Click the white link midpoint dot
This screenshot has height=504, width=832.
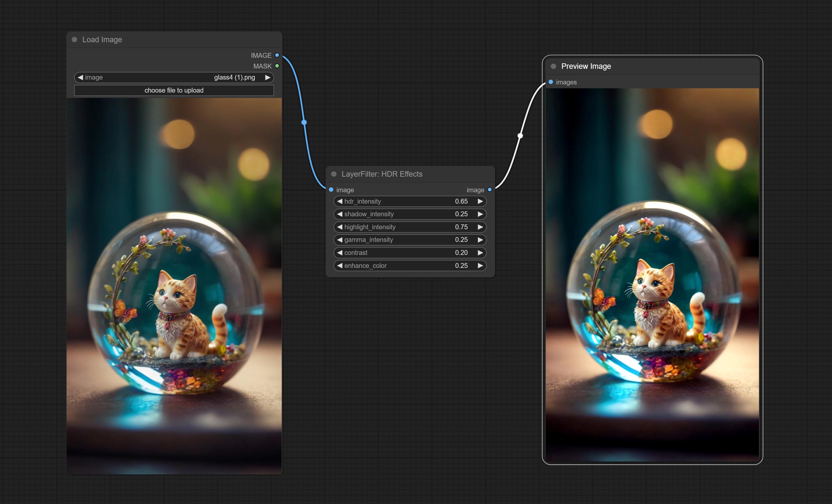pyautogui.click(x=520, y=136)
